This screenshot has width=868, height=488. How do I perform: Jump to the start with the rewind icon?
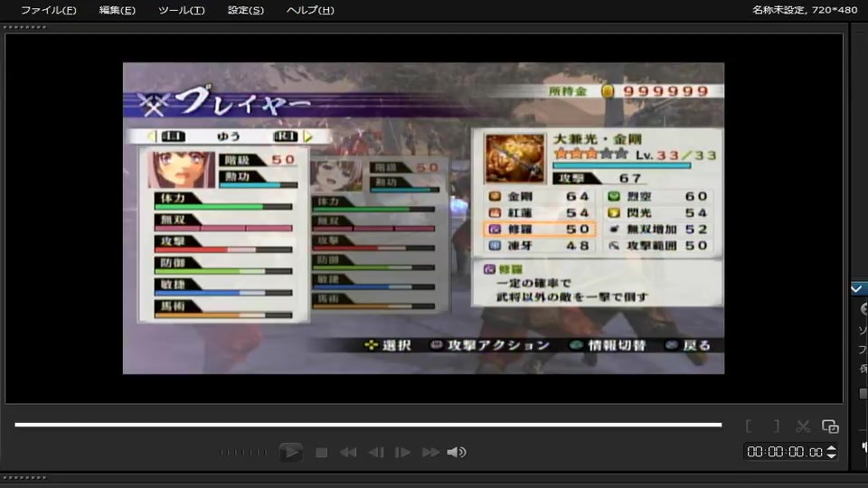click(347, 453)
